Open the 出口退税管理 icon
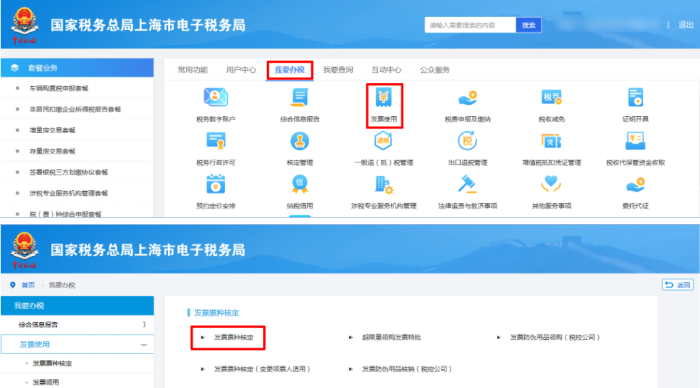 pyautogui.click(x=467, y=141)
